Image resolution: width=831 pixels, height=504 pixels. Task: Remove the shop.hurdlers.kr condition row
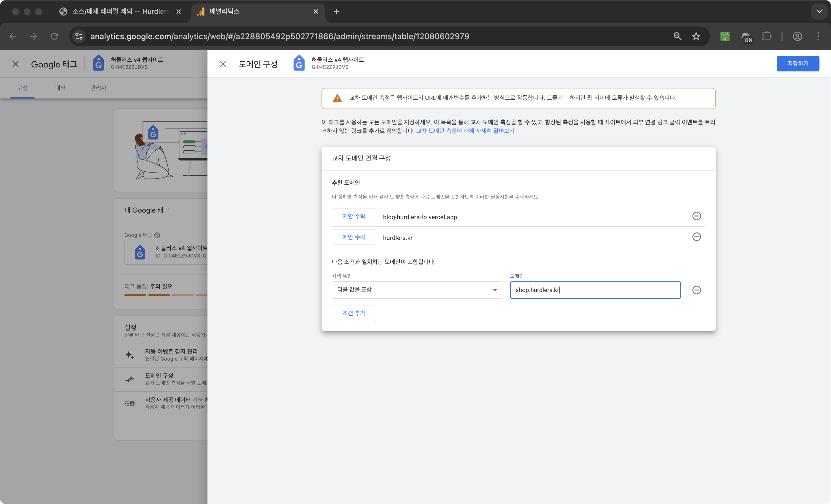[696, 290]
